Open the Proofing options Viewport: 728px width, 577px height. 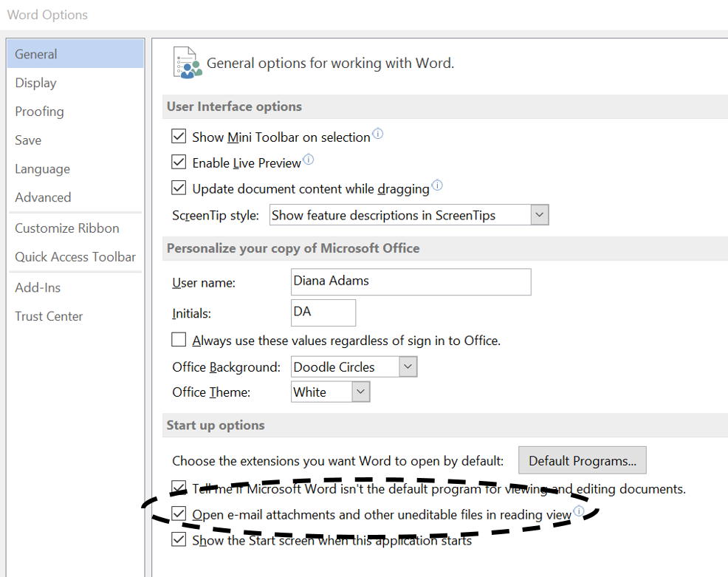tap(75, 112)
